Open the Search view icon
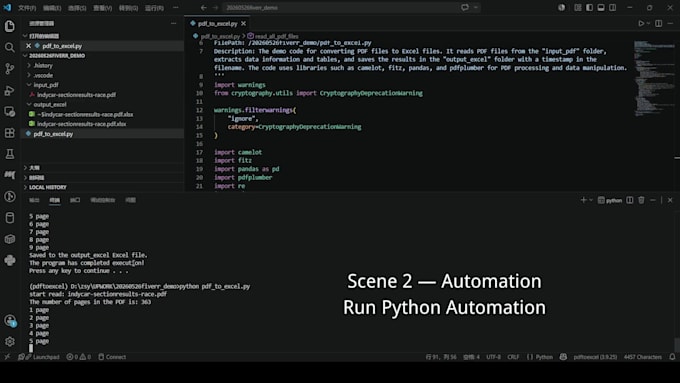This screenshot has height=383, width=680. click(10, 47)
